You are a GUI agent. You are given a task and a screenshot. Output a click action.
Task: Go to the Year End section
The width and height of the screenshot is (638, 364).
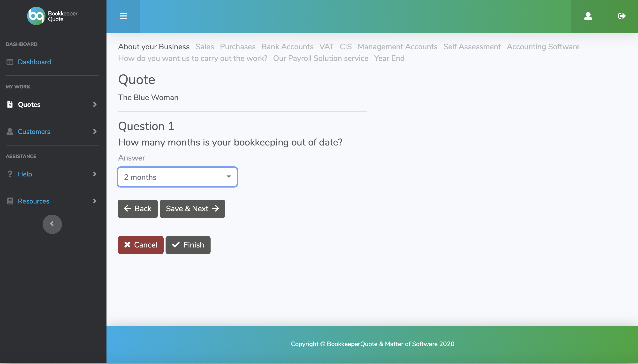pyautogui.click(x=389, y=58)
